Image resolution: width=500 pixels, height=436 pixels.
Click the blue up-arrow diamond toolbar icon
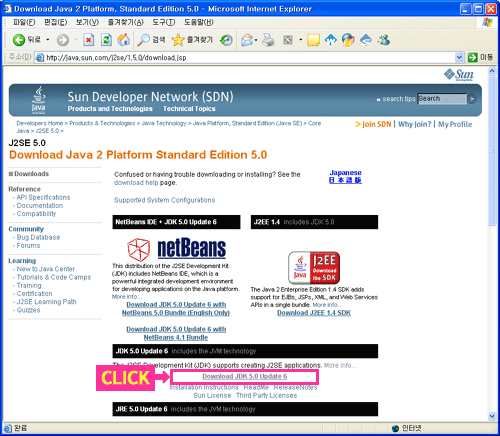(x=331, y=40)
